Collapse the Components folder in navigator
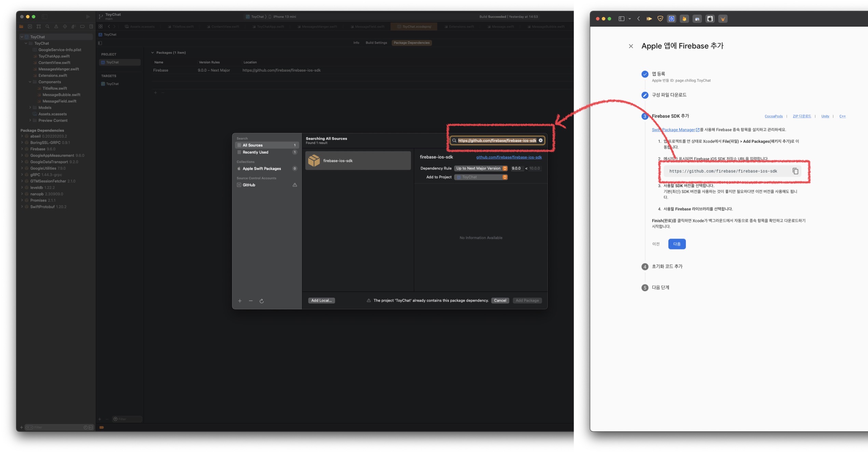 point(30,82)
